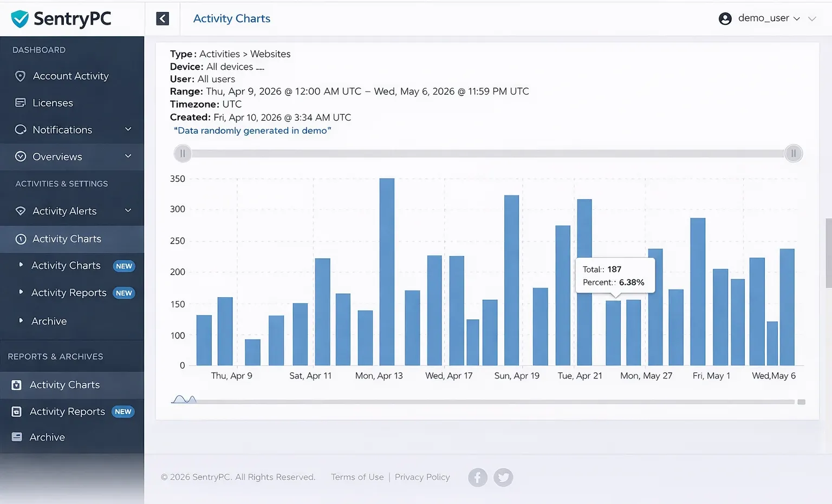Open the demo_user account dropdown

797,18
